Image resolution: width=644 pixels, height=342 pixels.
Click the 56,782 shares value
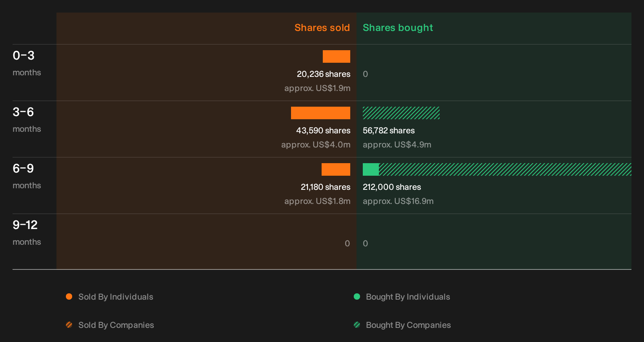pos(389,131)
